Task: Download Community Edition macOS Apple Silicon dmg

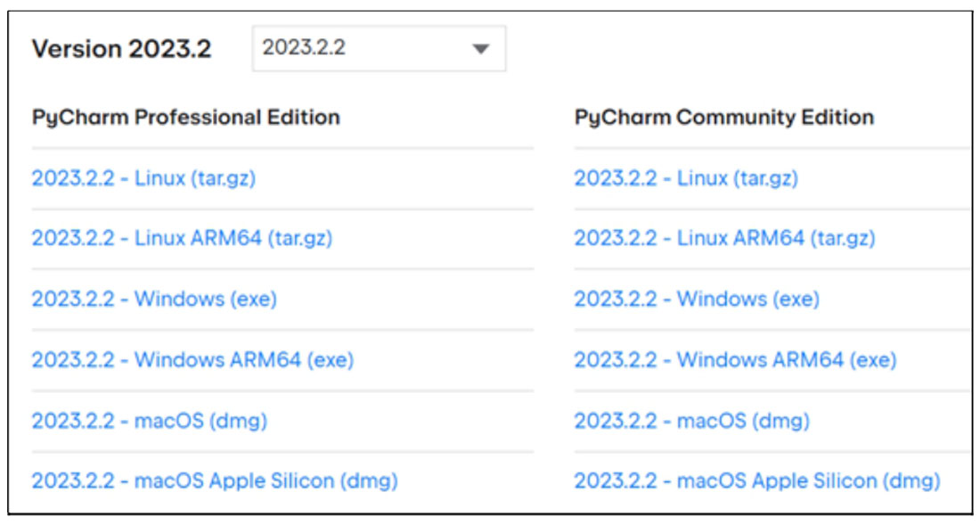Action: click(x=757, y=480)
